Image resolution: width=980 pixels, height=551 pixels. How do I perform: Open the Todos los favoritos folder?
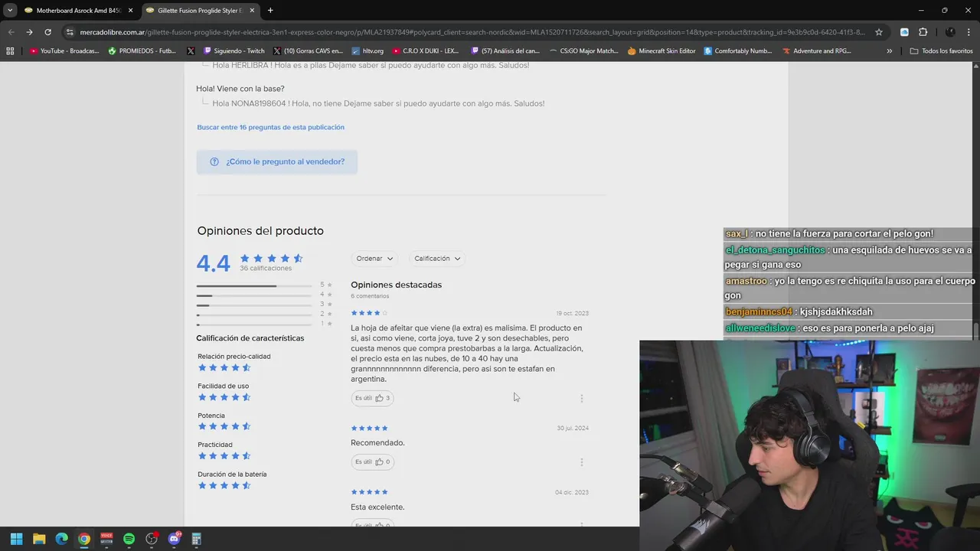point(941,51)
